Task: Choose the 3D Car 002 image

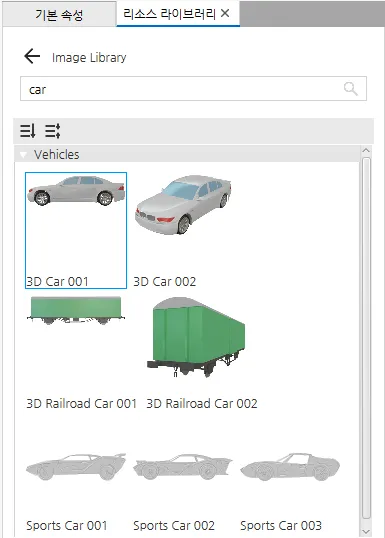Action: click(x=183, y=230)
